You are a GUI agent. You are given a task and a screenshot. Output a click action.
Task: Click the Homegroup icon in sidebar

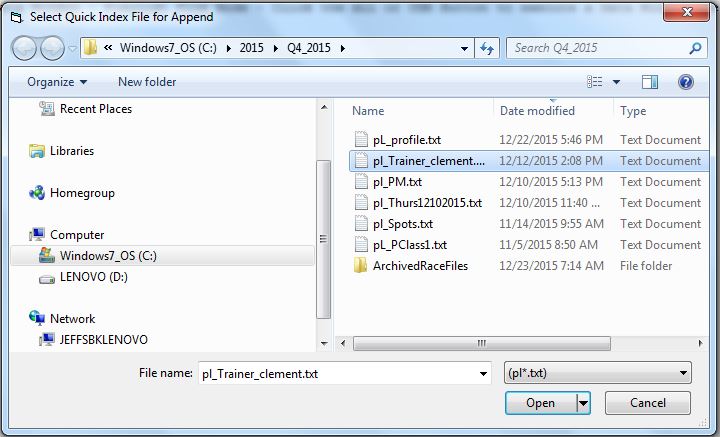(38, 193)
